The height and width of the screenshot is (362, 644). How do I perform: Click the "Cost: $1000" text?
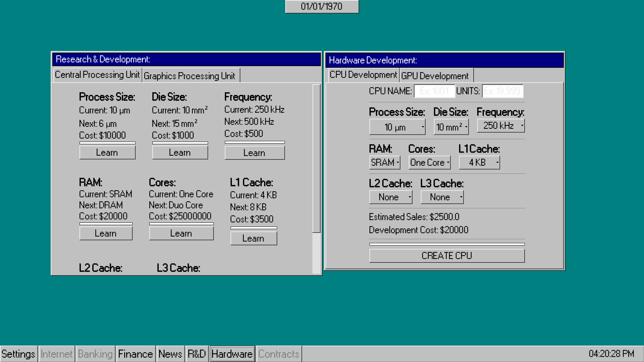tap(173, 136)
